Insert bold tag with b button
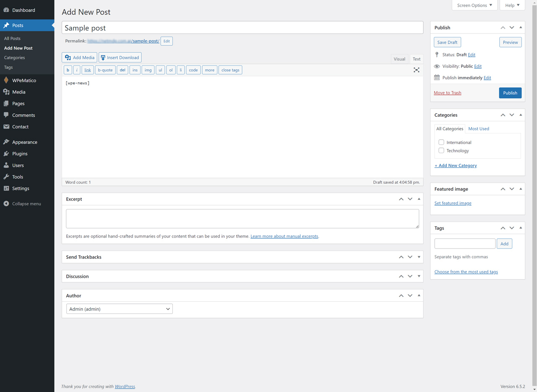Screen dimensions: 537x392 point(68,70)
